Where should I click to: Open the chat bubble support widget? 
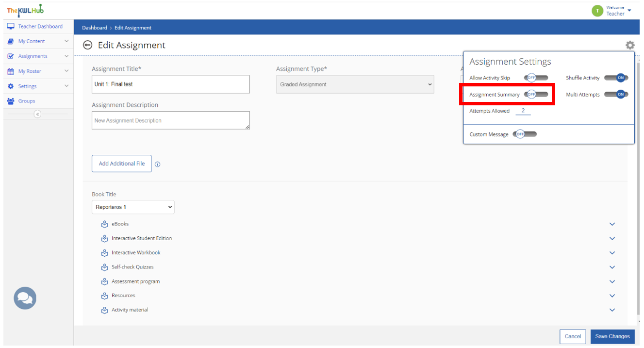[x=25, y=298]
